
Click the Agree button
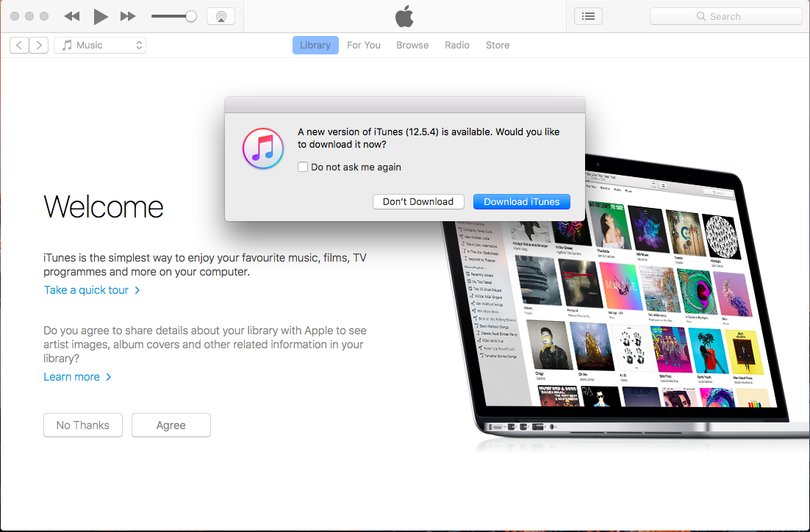[171, 425]
